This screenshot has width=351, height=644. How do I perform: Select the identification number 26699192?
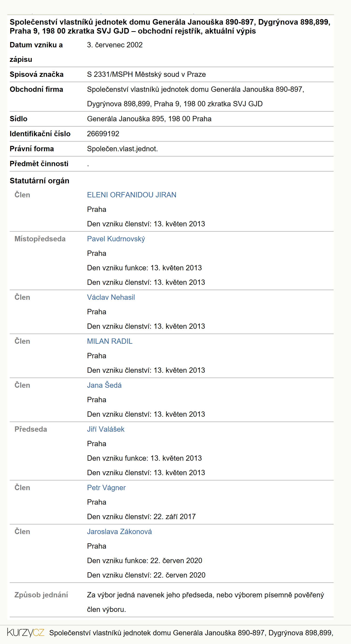(103, 134)
